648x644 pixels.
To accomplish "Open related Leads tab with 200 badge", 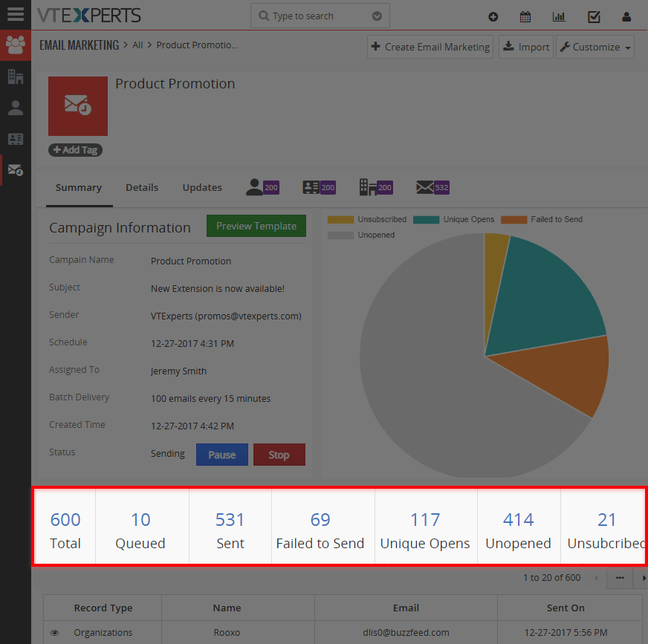I will tap(319, 187).
